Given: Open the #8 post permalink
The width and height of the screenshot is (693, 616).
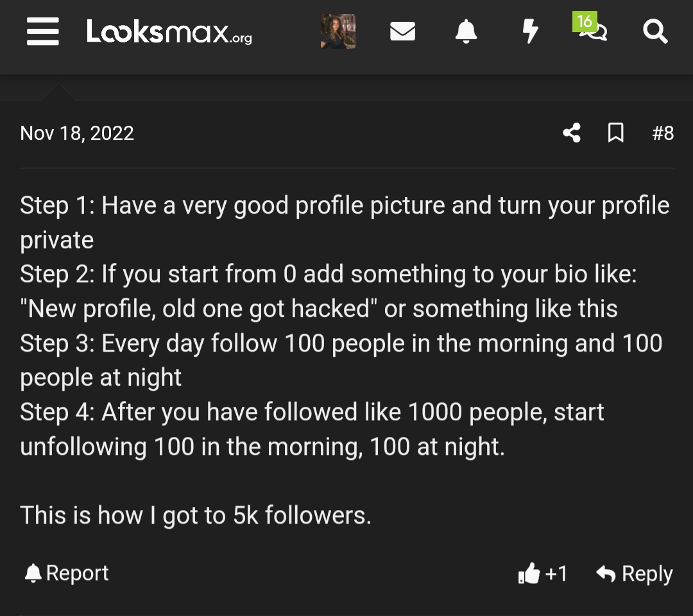Looking at the screenshot, I should tap(664, 133).
